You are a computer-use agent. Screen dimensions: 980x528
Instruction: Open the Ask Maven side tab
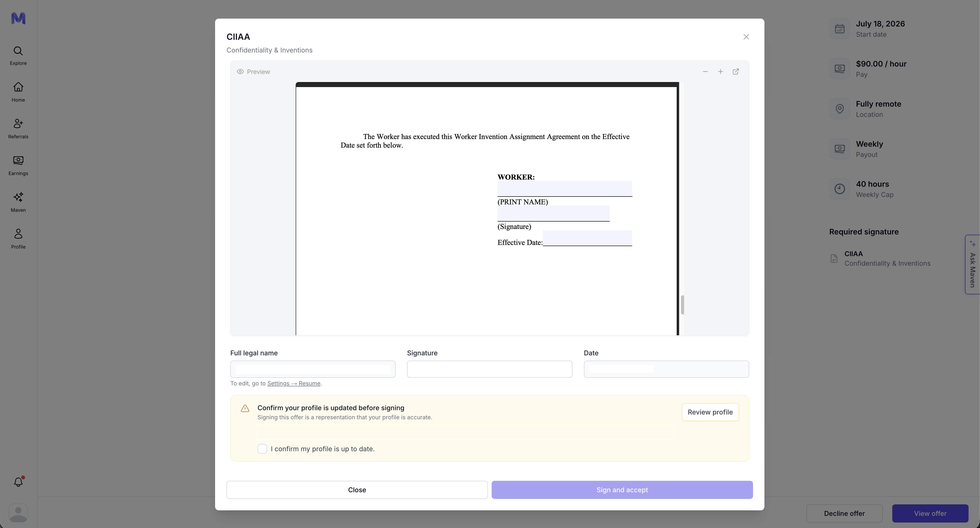pyautogui.click(x=972, y=265)
